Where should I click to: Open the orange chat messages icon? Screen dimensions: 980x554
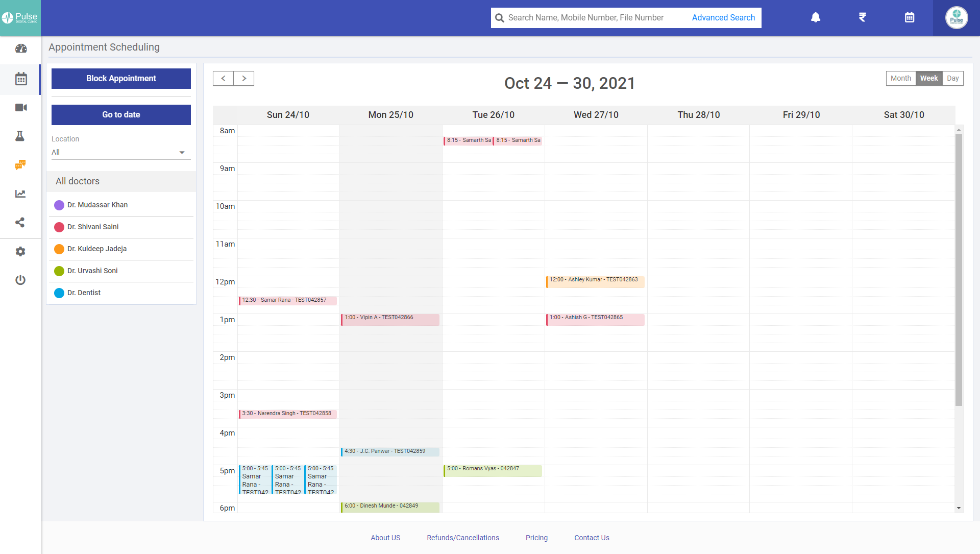[20, 165]
